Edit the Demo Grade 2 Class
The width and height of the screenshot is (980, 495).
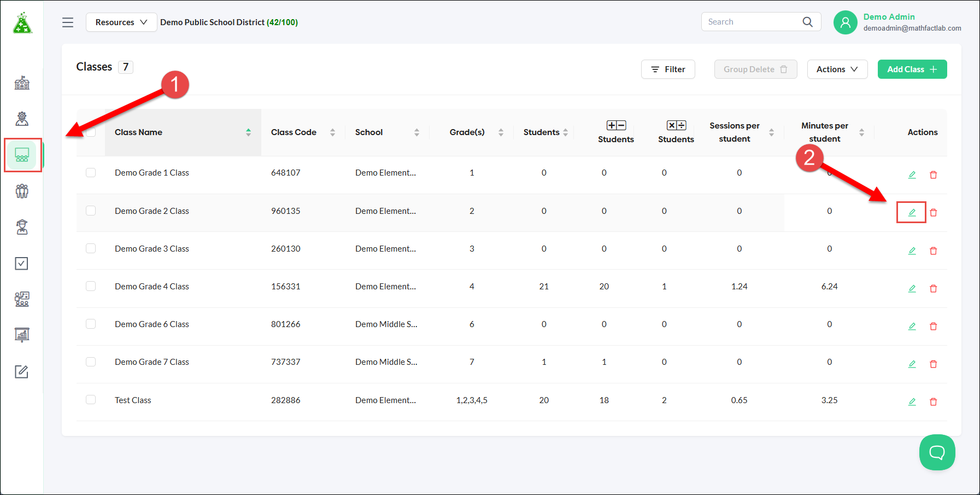point(912,212)
